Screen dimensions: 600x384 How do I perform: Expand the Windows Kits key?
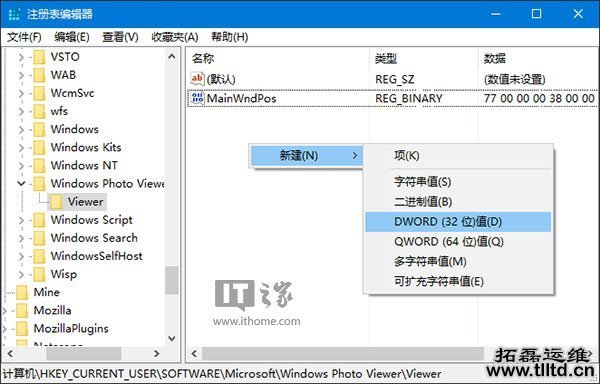21,148
